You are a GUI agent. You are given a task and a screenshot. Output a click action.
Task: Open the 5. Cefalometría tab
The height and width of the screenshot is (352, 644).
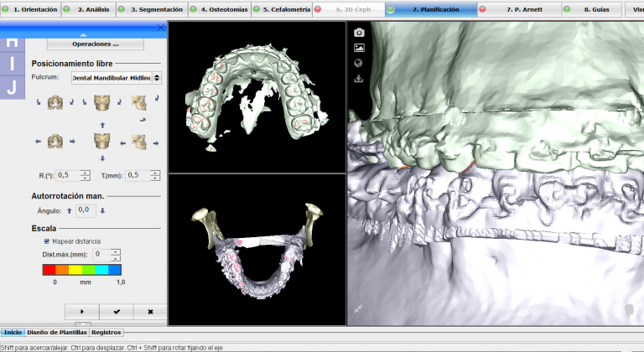point(282,9)
